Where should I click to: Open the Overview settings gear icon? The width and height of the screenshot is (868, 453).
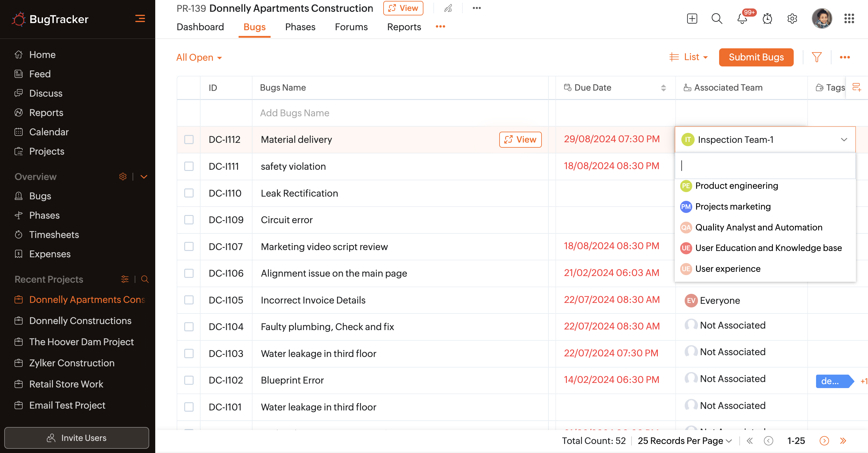coord(123,176)
